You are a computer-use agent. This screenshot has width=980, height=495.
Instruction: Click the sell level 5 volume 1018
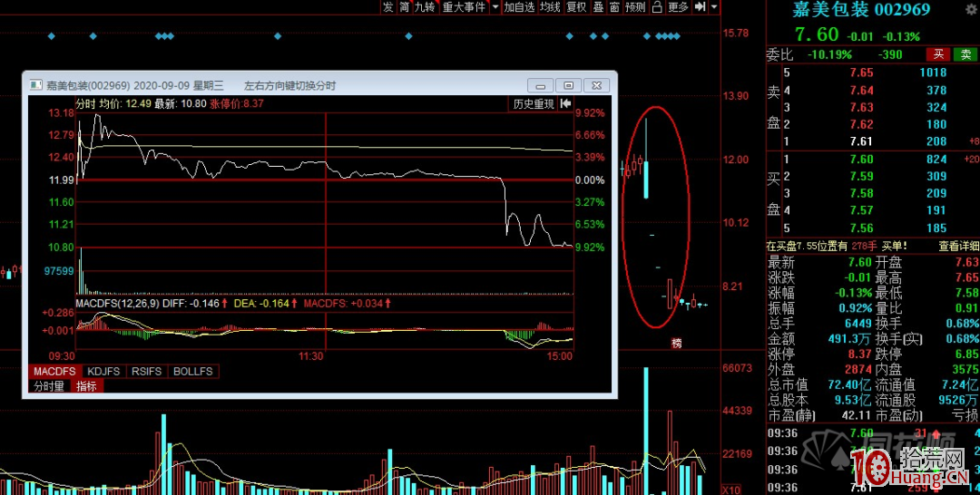[933, 73]
